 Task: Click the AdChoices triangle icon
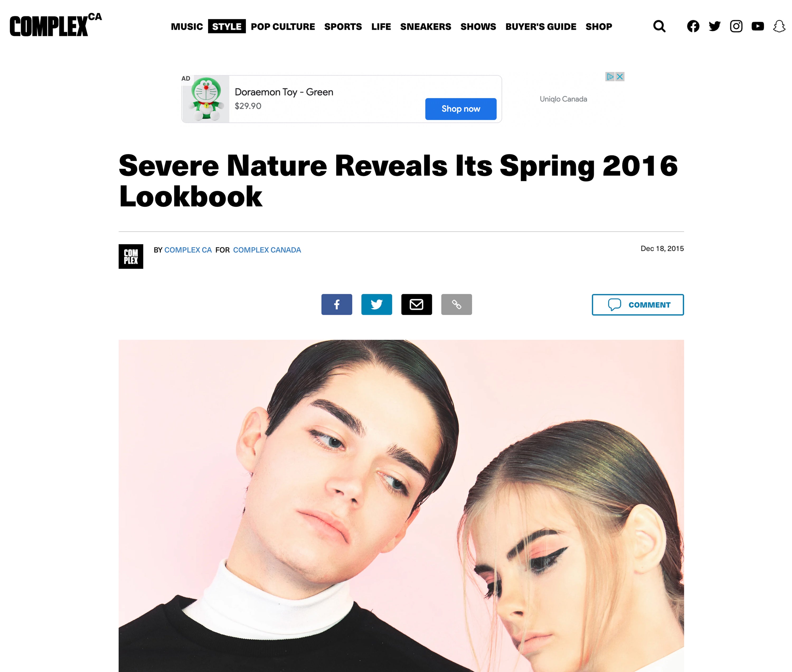tap(610, 77)
